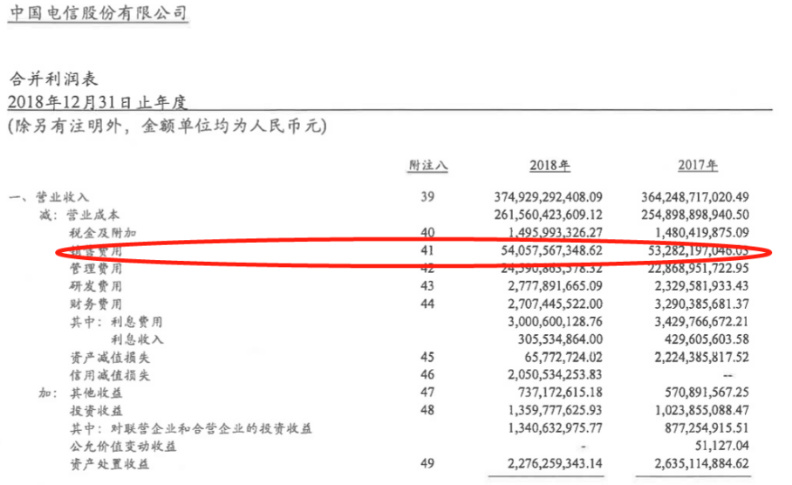Select the value 261,560,423,609.12
This screenshot has height=485, width=792.
[x=549, y=215]
